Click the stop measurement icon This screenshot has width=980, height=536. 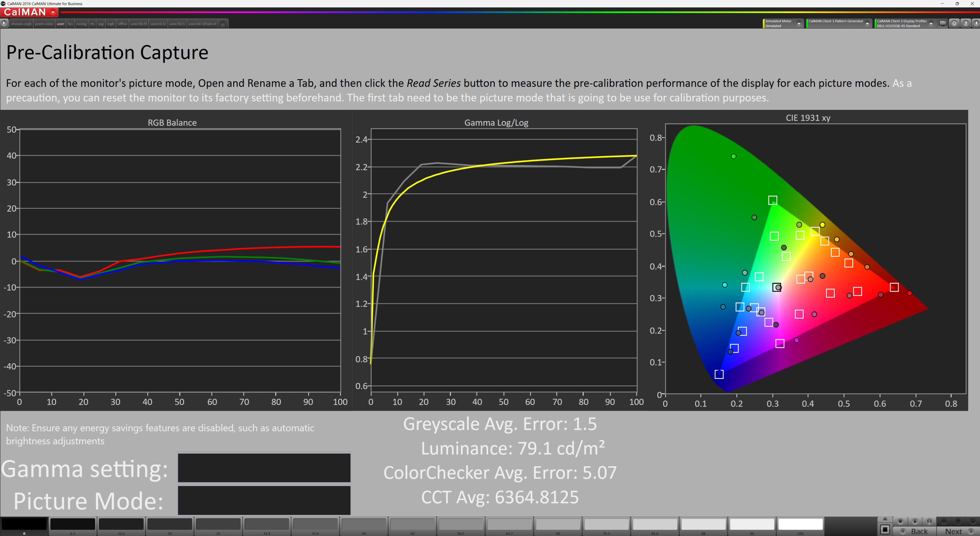click(900, 521)
